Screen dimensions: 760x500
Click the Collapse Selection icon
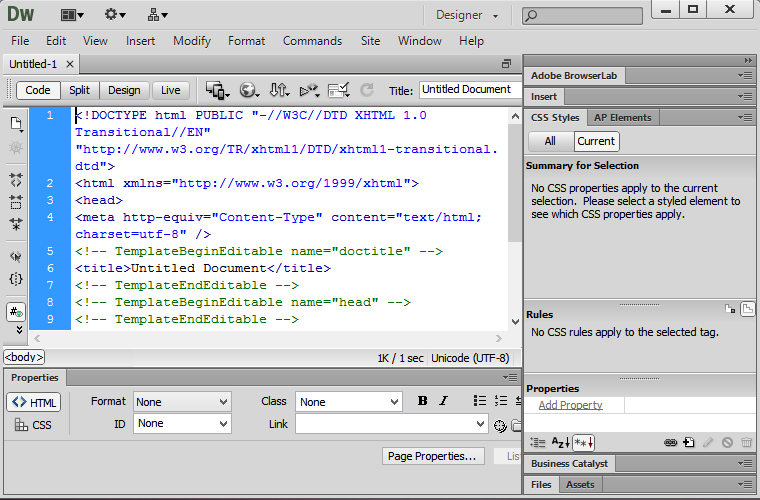pos(16,202)
